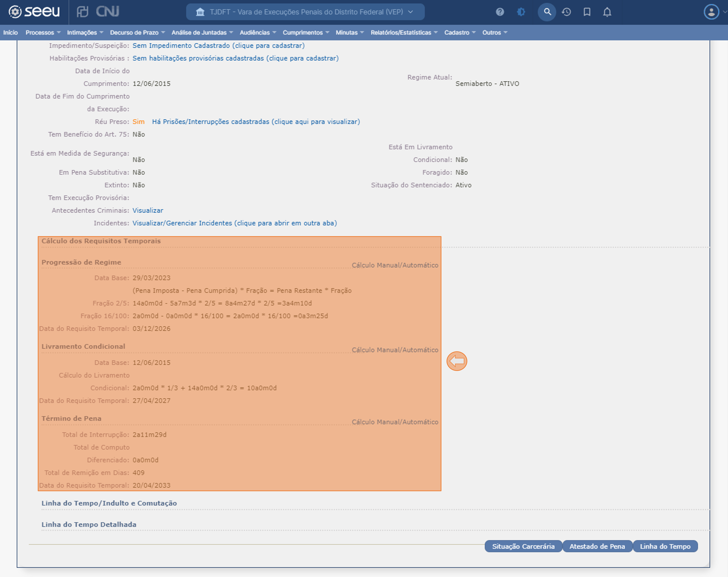Click Cálculo Manual/Automático for Progressão de Regime
This screenshot has height=577, width=728.
coord(395,265)
